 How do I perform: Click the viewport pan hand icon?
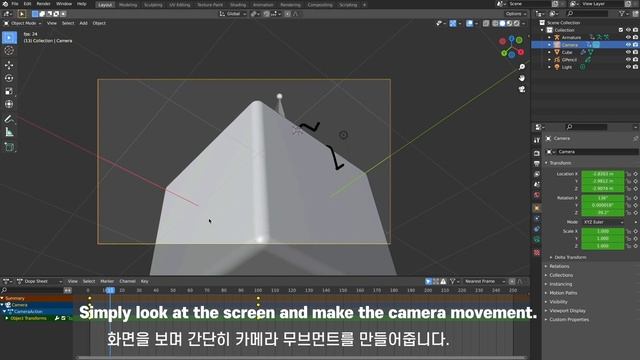(x=522, y=78)
